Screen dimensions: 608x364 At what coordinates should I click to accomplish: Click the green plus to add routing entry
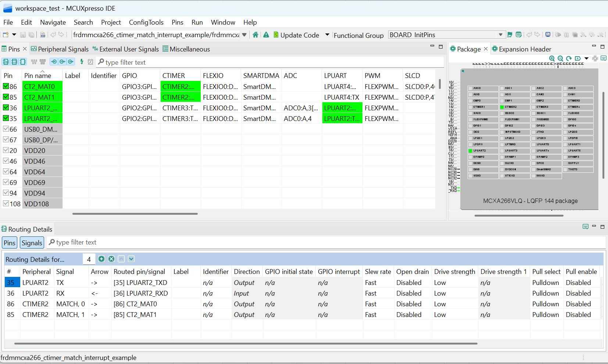(101, 259)
